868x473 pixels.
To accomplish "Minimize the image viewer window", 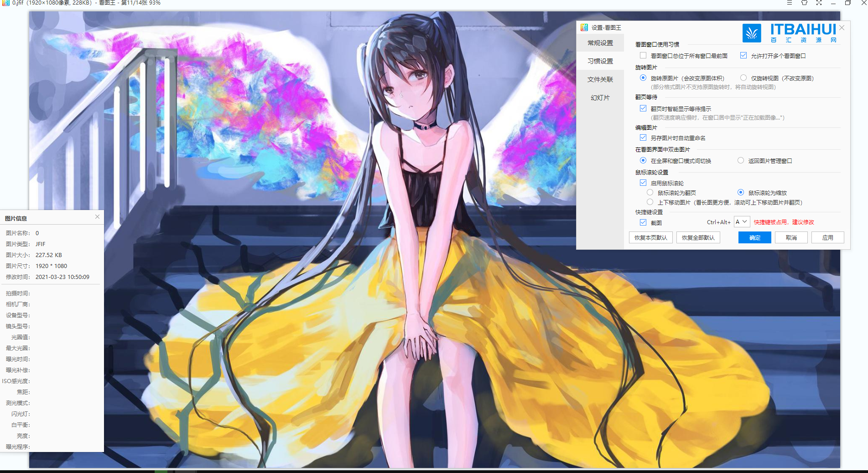I will 833,3.
